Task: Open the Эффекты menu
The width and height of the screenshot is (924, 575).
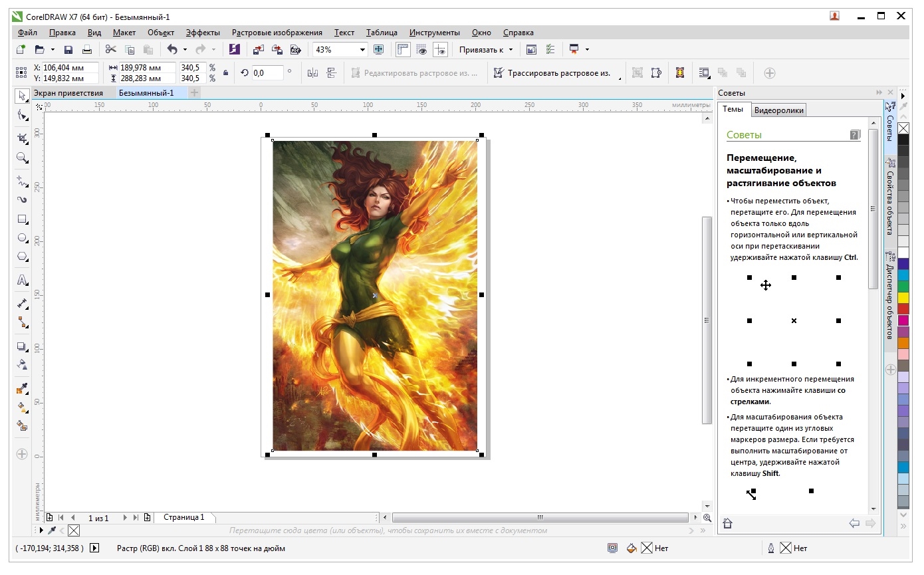Action: 203,32
